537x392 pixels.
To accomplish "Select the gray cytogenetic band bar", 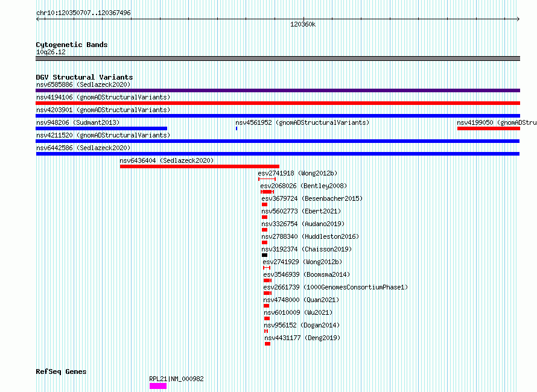I will 278,58.
